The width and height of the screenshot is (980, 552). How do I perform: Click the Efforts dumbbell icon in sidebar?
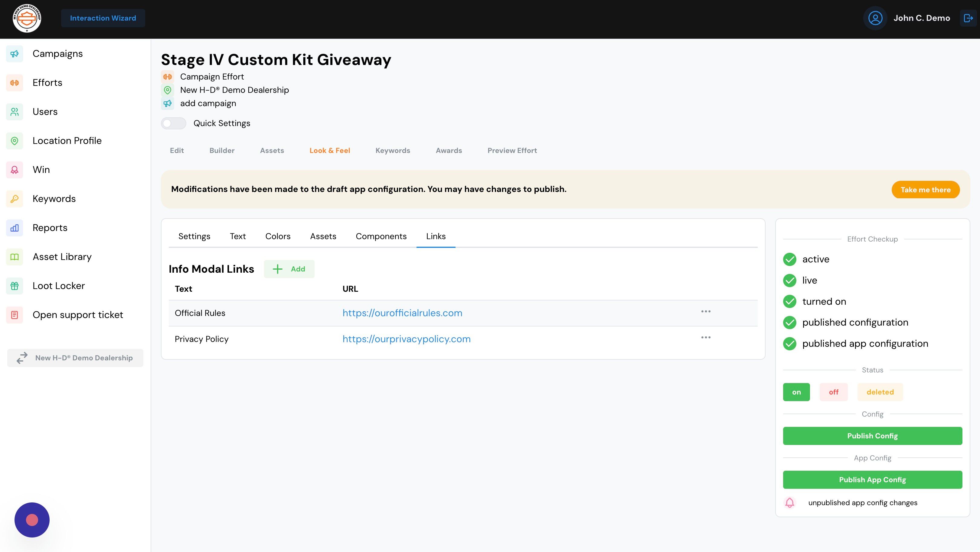[15, 83]
